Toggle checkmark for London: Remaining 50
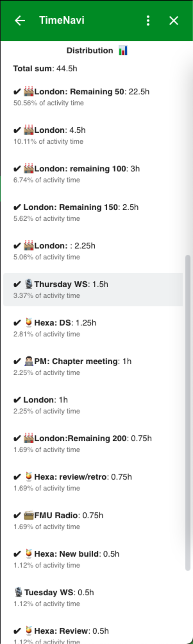Image resolution: width=193 pixels, height=644 pixels. [17, 92]
